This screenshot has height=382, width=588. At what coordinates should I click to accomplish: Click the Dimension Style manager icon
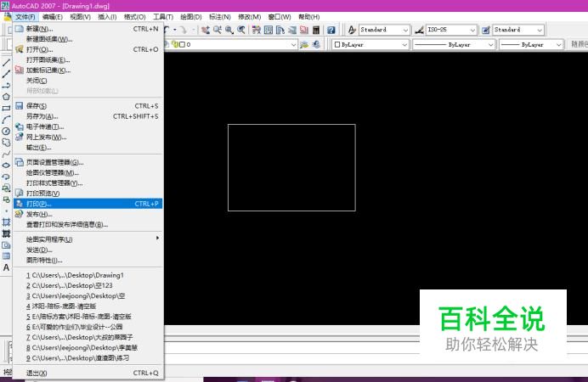[x=419, y=30]
